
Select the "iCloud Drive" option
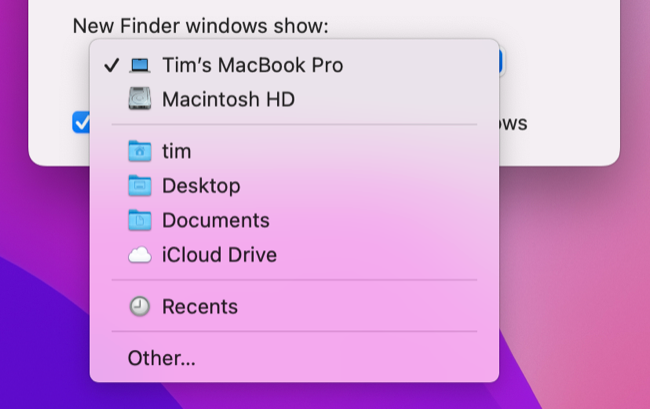pyautogui.click(x=219, y=255)
